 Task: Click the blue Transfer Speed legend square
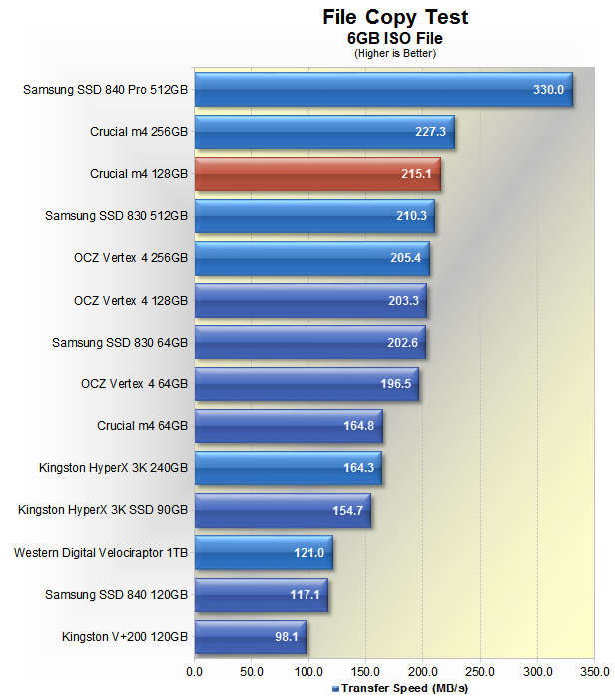334,689
